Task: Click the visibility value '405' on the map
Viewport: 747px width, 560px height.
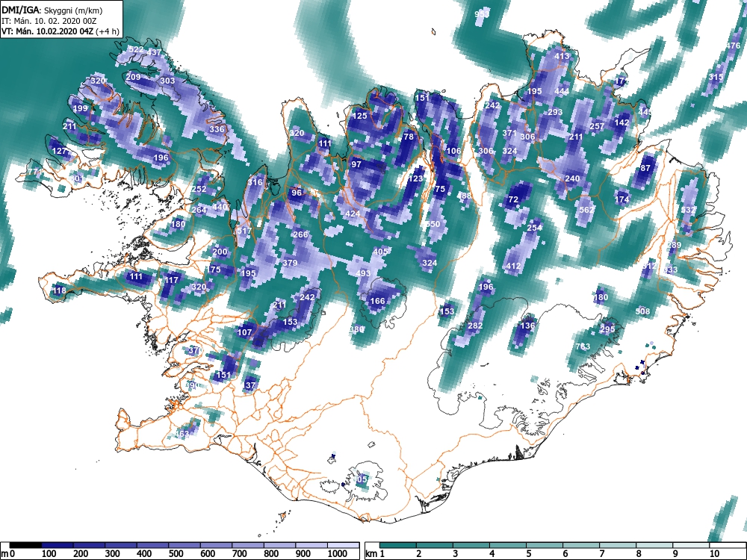Action: click(x=380, y=252)
